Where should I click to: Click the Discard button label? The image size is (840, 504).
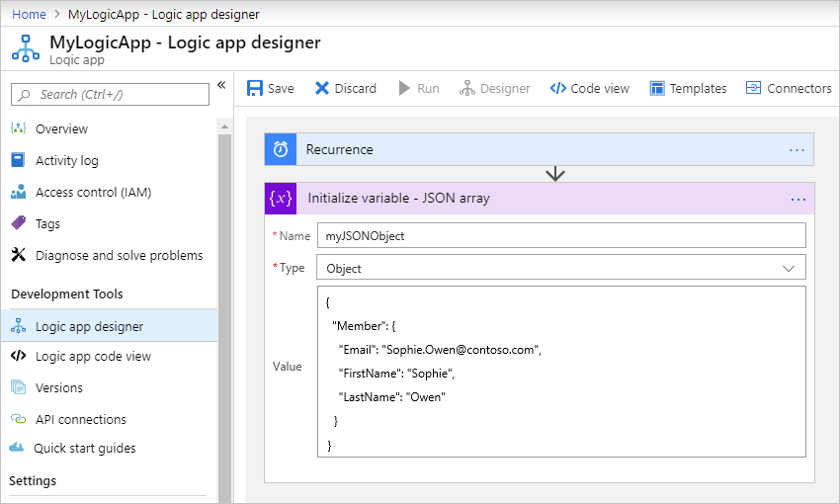355,88
